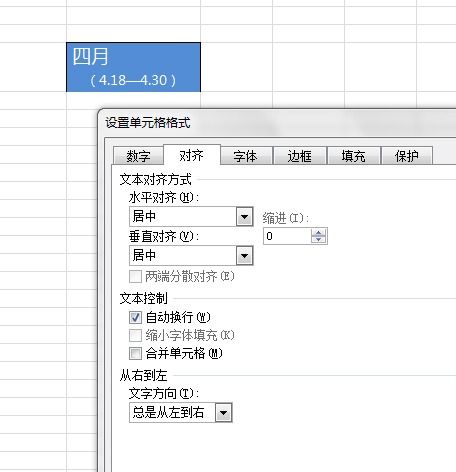Click the 从右到左 section label
The width and height of the screenshot is (456, 472).
pos(144,376)
